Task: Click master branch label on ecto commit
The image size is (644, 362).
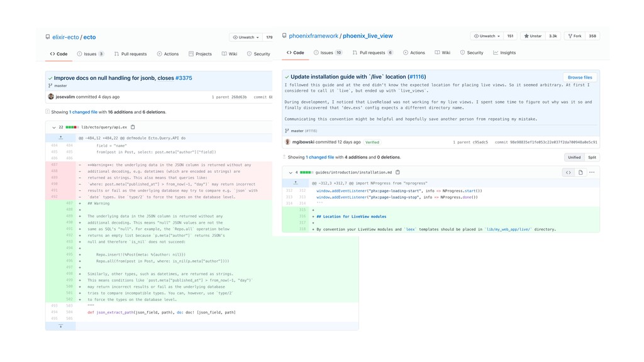Action: [60, 85]
